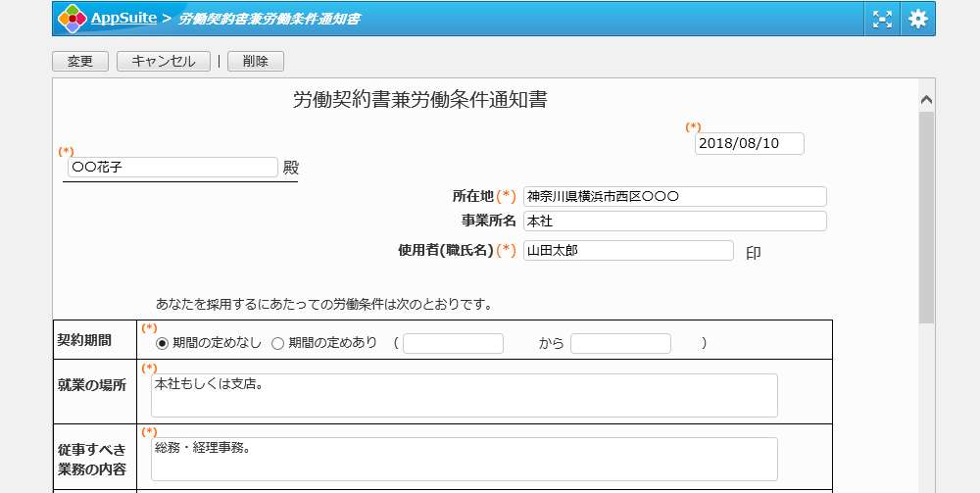Click the 従事すべき業務の内容 text area
Viewport: 980px width, 493px height.
[464, 459]
